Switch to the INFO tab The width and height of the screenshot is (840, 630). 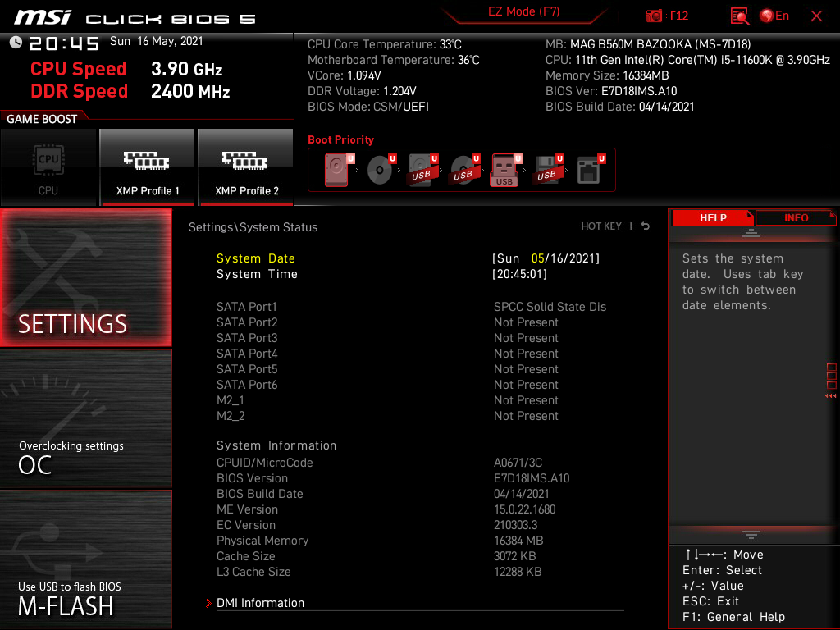tap(796, 217)
